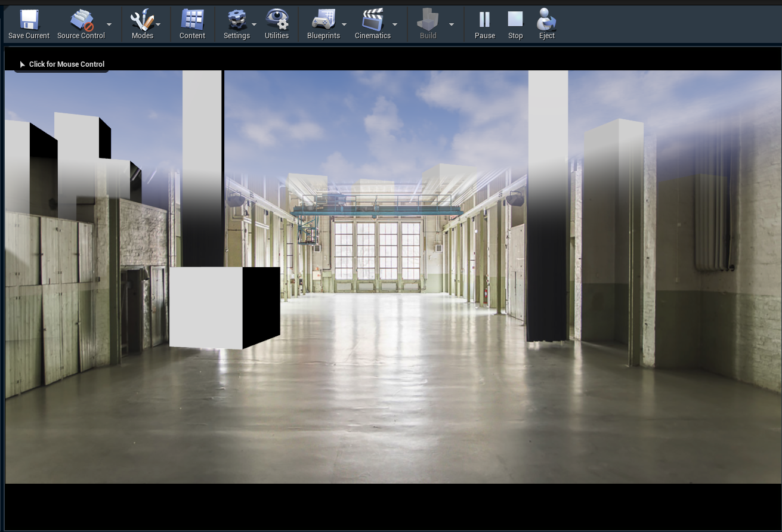This screenshot has height=532, width=782.
Task: Stop the play session
Action: coord(515,20)
